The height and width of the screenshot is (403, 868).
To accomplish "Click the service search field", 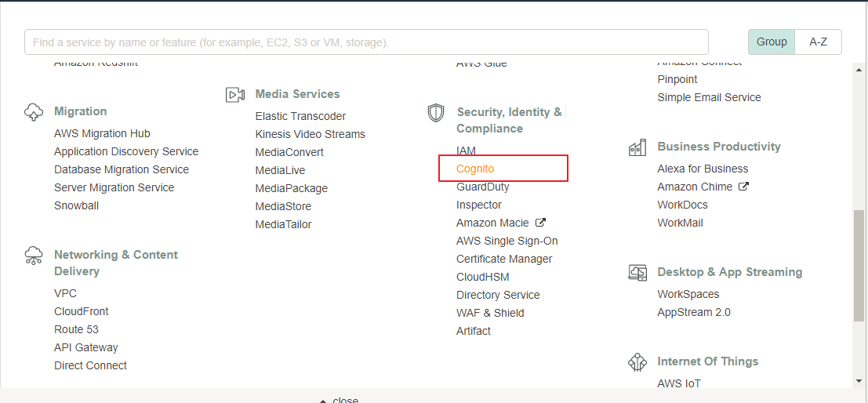I will coord(366,42).
